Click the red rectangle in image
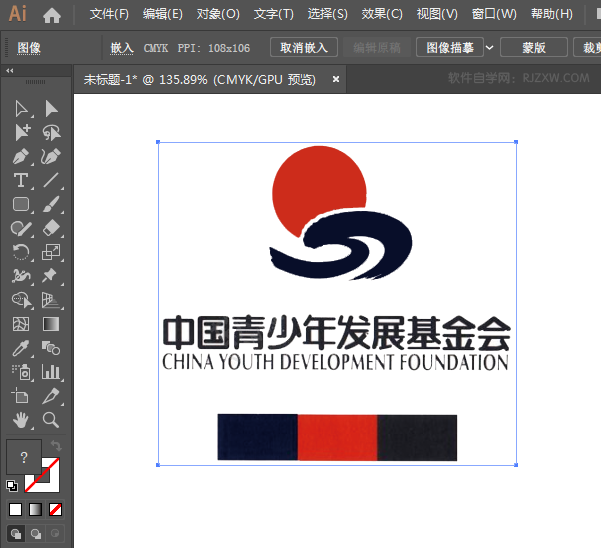 coord(338,437)
